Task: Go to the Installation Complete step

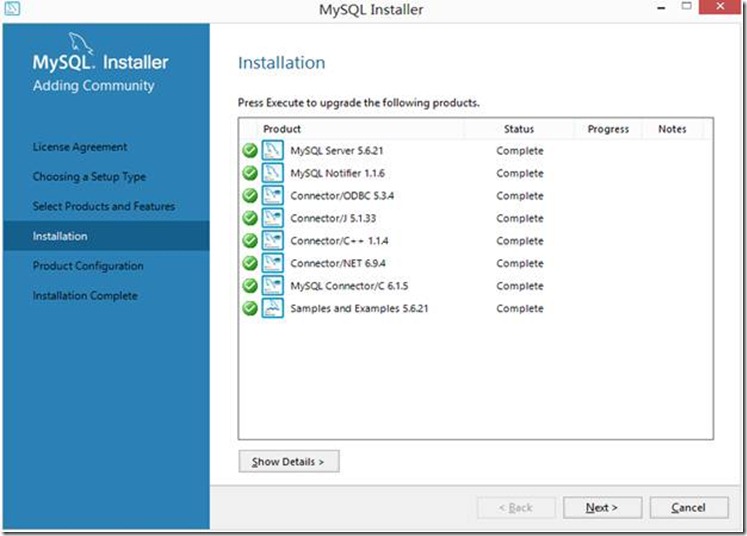Action: pos(85,296)
